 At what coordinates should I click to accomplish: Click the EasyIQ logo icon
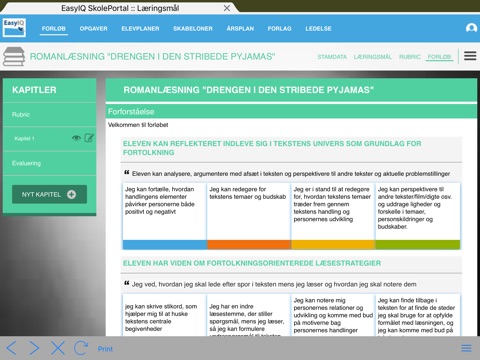(x=14, y=28)
